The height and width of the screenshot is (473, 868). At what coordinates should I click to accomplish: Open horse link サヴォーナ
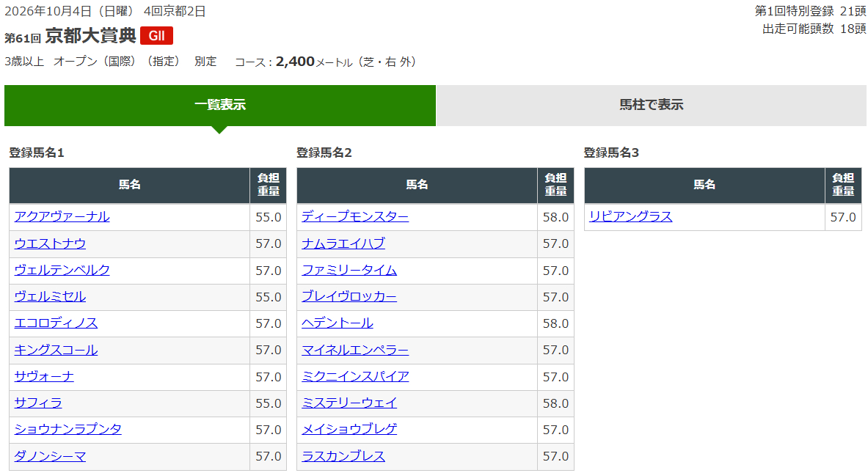pos(44,377)
